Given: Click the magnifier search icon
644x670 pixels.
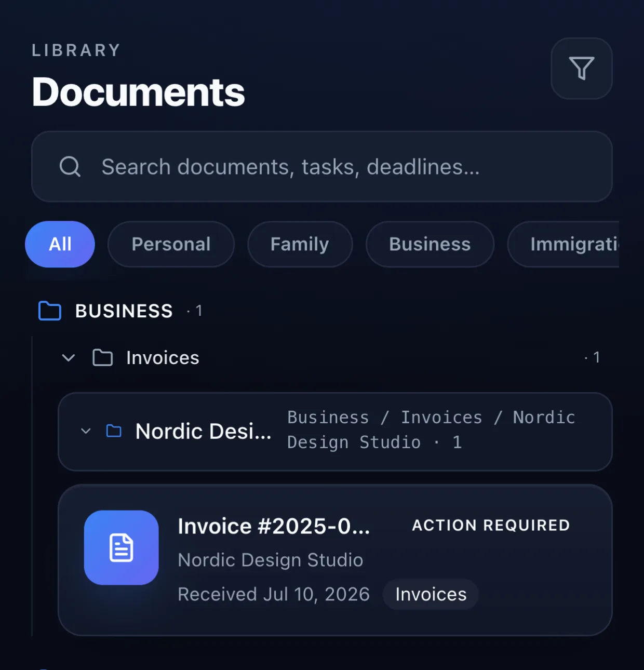Looking at the screenshot, I should pyautogui.click(x=70, y=167).
